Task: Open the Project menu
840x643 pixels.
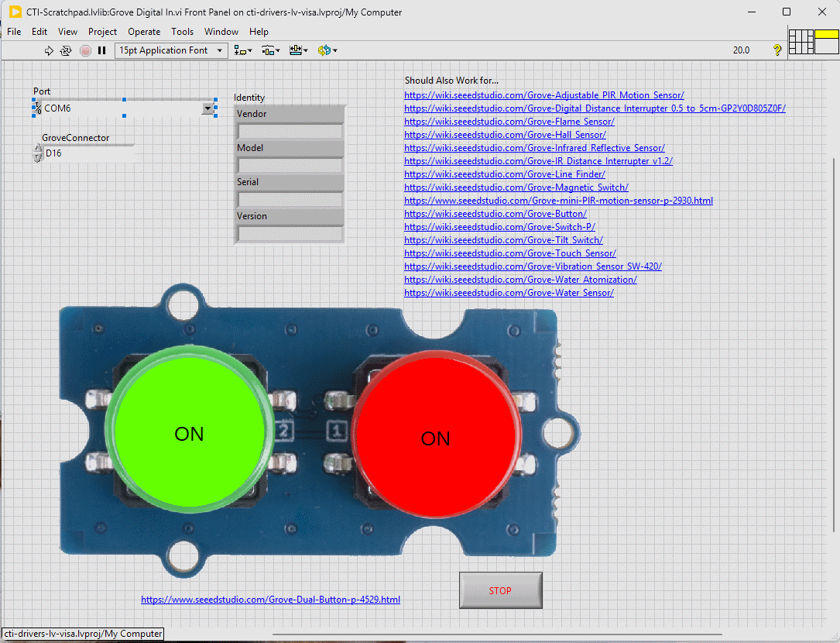Action: [x=102, y=32]
